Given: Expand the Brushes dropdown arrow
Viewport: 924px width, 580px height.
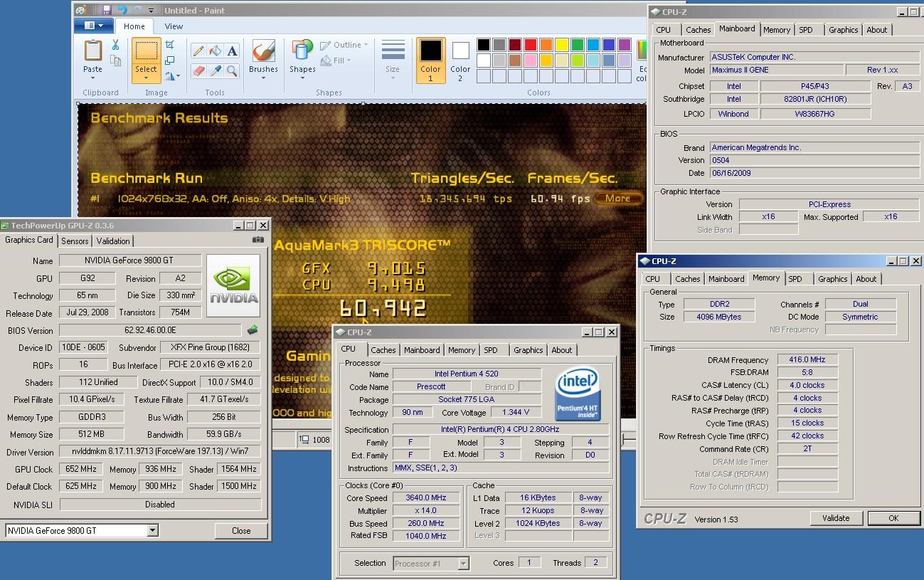Looking at the screenshot, I should click(263, 78).
